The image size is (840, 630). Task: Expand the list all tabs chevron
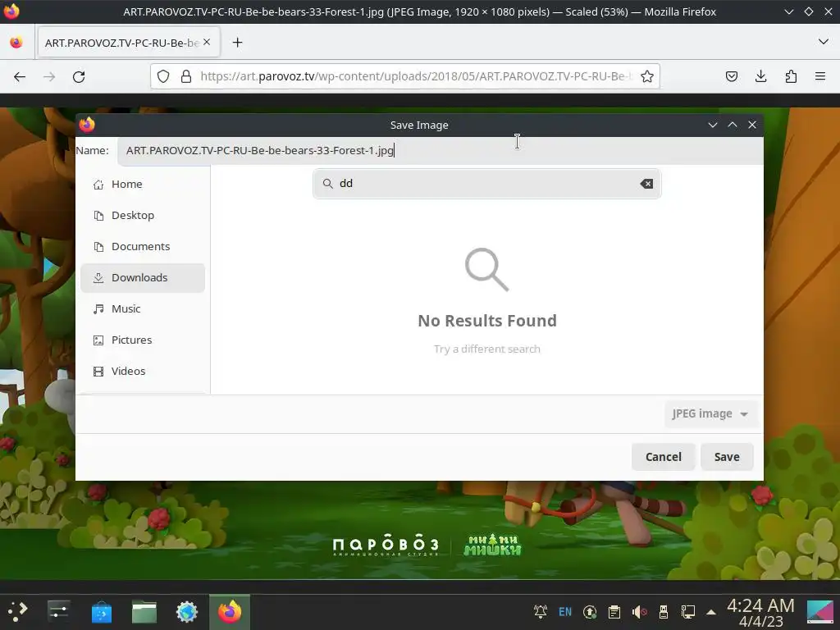[x=824, y=42]
